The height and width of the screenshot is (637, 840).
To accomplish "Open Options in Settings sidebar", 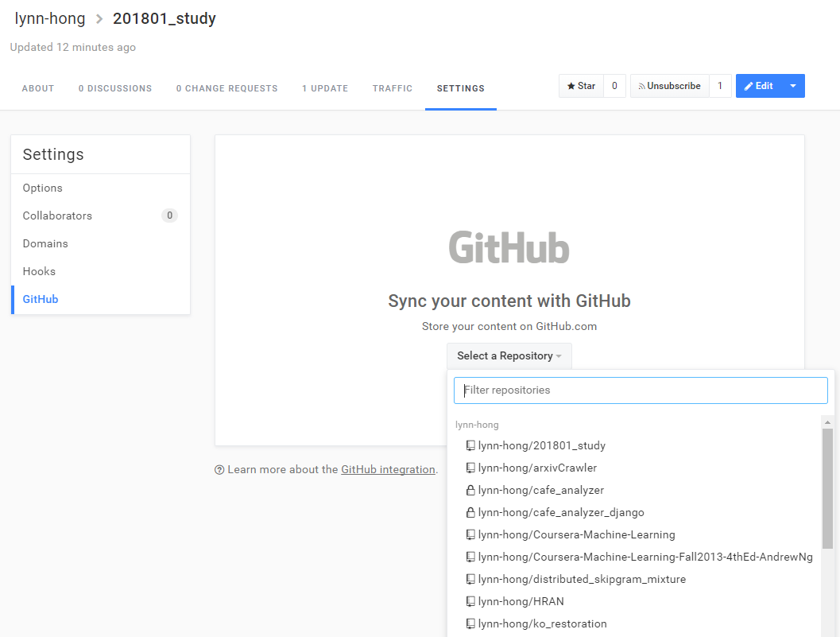I will pyautogui.click(x=100, y=188).
